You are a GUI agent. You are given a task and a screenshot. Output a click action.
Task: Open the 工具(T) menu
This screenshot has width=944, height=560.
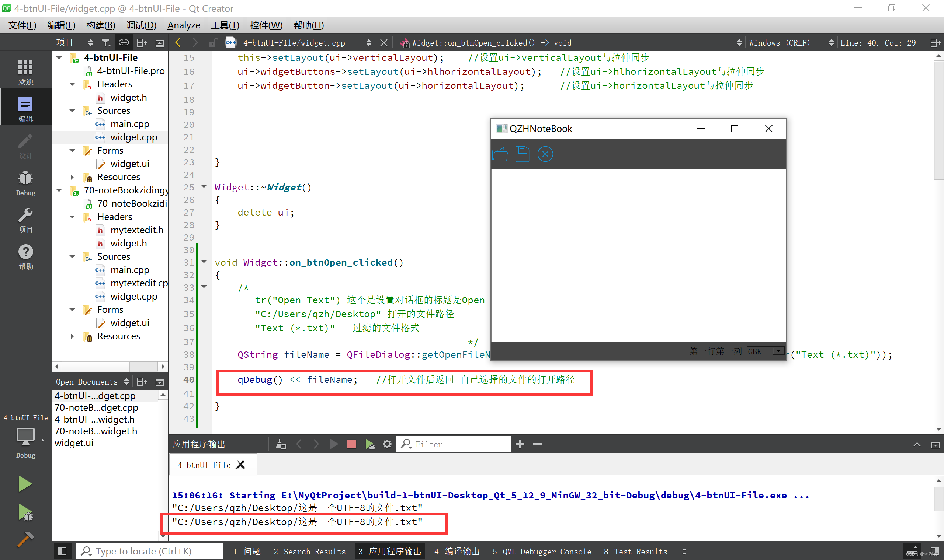tap(225, 25)
